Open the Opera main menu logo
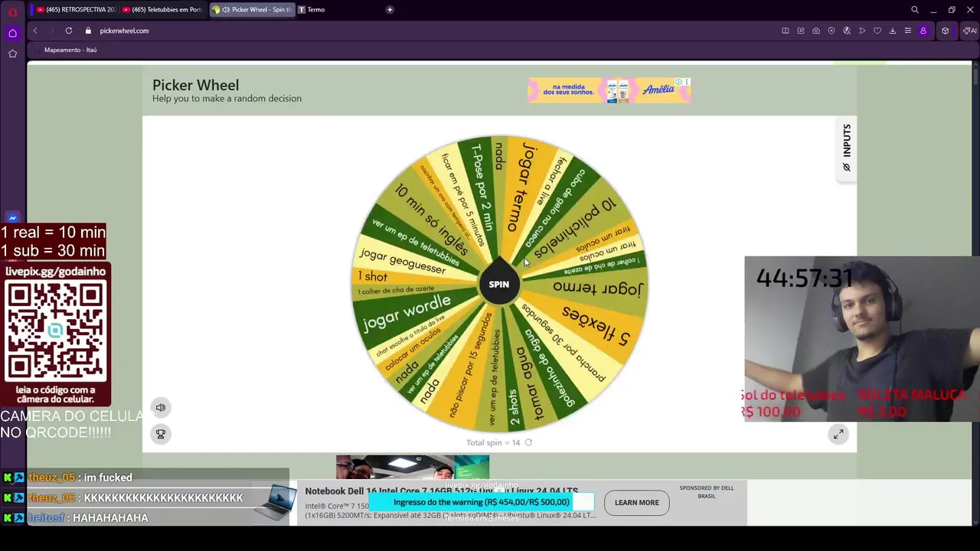Viewport: 980px width, 551px height. coord(12,12)
